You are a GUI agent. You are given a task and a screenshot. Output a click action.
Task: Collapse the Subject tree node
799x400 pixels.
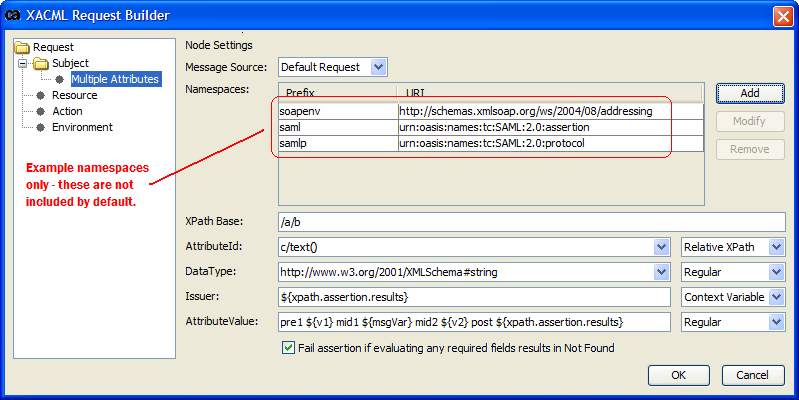(x=22, y=63)
